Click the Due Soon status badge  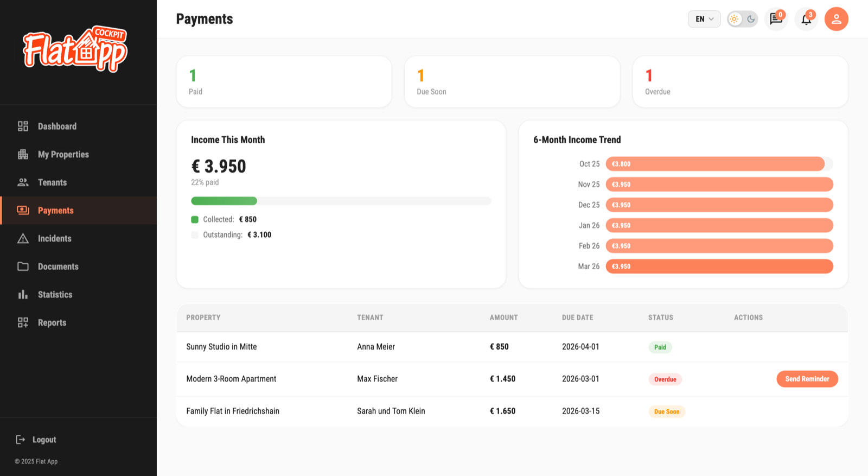pos(667,411)
